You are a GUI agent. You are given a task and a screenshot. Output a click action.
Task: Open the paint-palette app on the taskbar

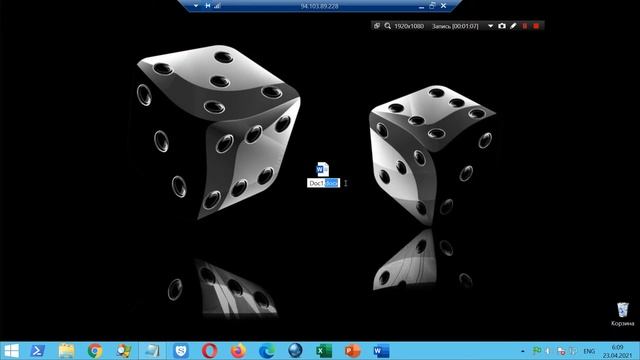click(x=123, y=351)
